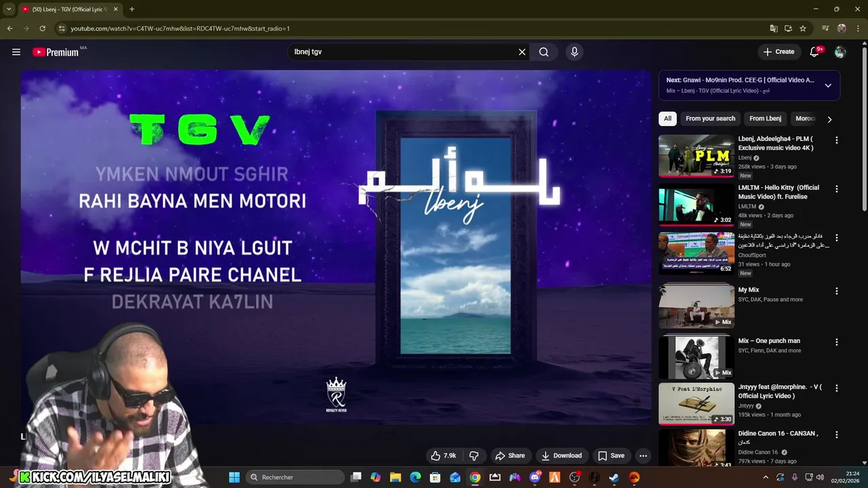Open options menu for Jntyyy video

[836, 388]
